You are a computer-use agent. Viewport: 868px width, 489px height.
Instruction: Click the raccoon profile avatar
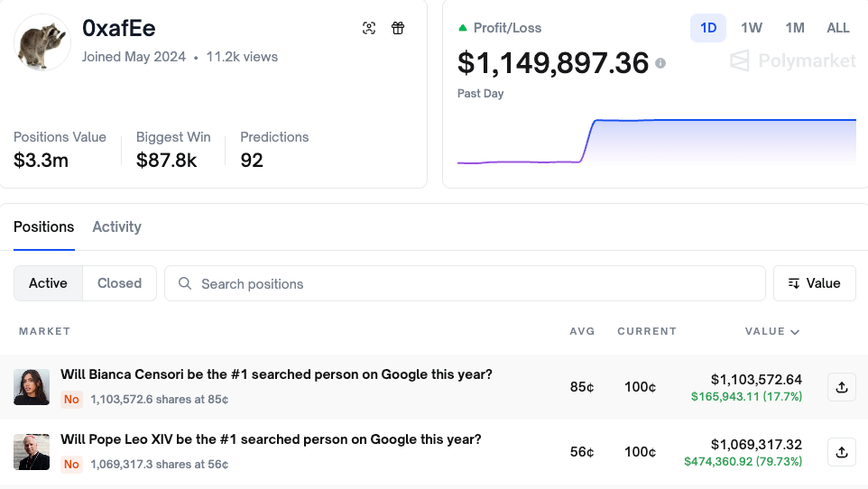43,42
